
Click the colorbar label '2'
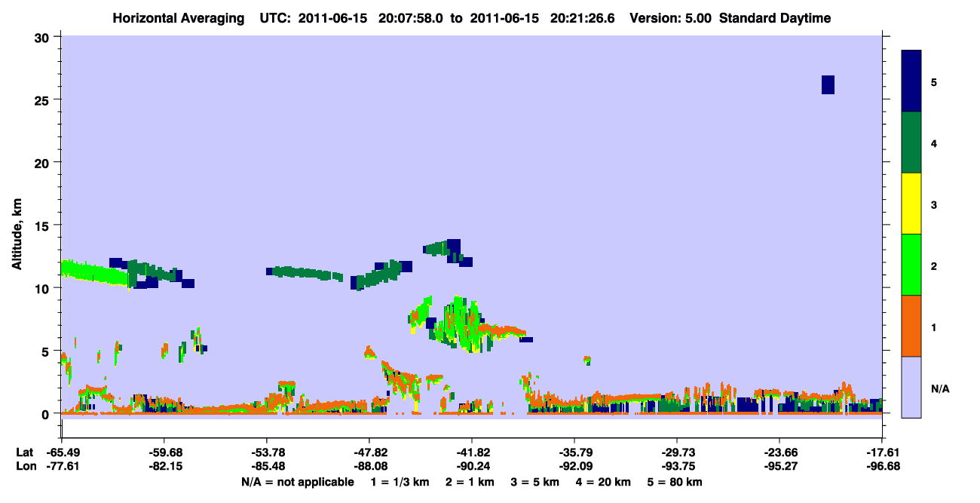pos(934,266)
